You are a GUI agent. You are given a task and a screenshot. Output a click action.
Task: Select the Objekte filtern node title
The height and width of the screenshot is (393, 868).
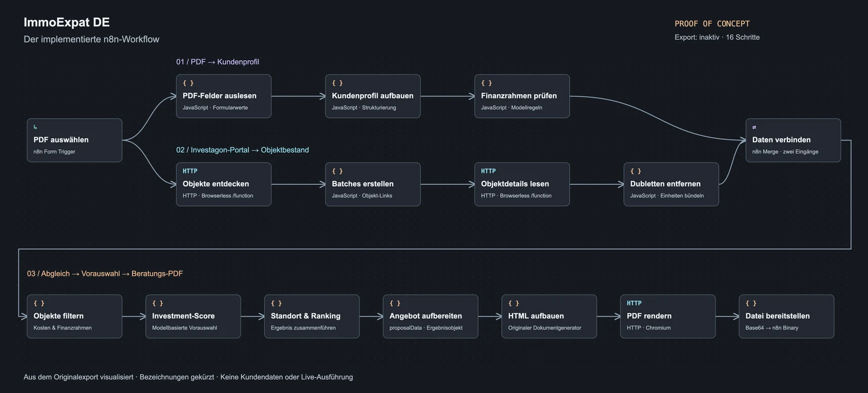59,316
